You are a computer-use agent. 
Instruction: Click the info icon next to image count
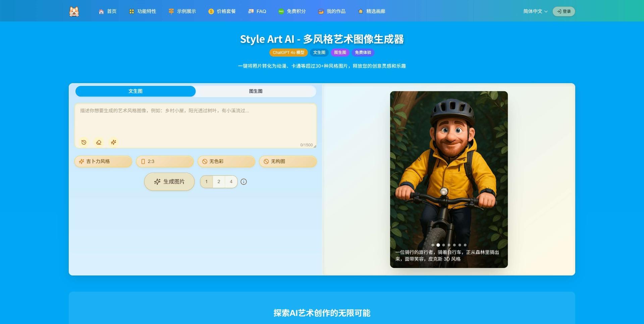(244, 182)
